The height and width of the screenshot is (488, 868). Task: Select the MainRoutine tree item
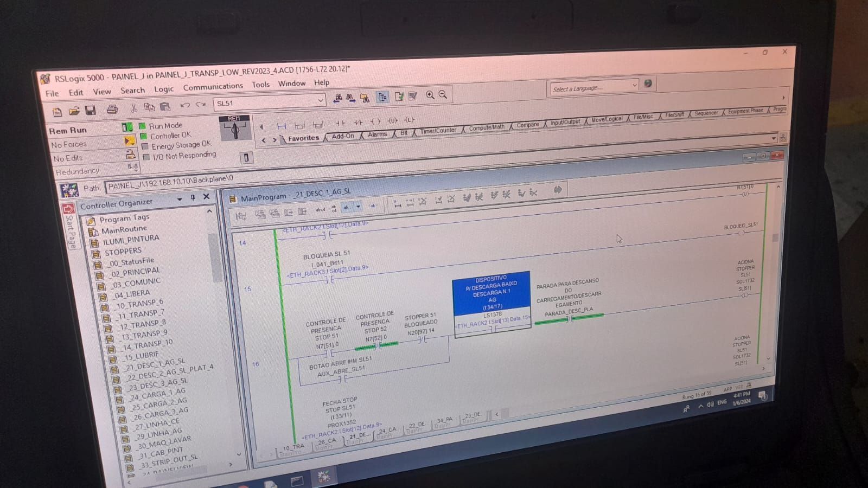pos(124,229)
